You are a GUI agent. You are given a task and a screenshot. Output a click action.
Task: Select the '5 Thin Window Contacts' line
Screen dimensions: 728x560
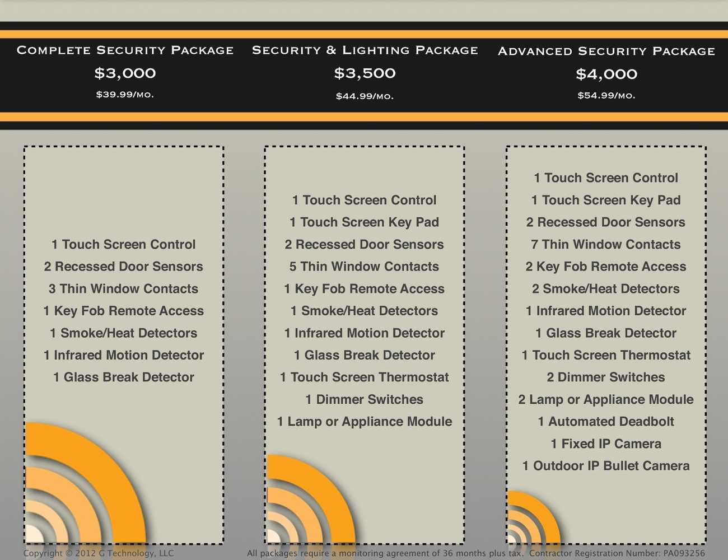point(365,267)
